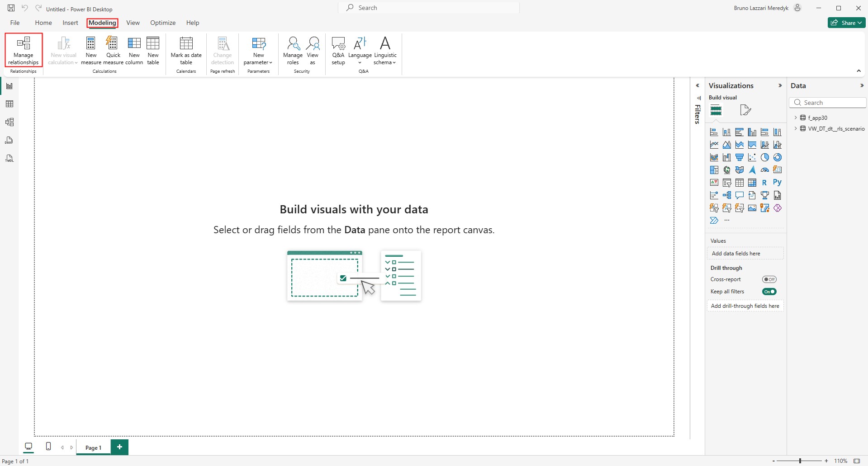
Task: Show more visuals via ellipsis
Action: pyautogui.click(x=727, y=221)
